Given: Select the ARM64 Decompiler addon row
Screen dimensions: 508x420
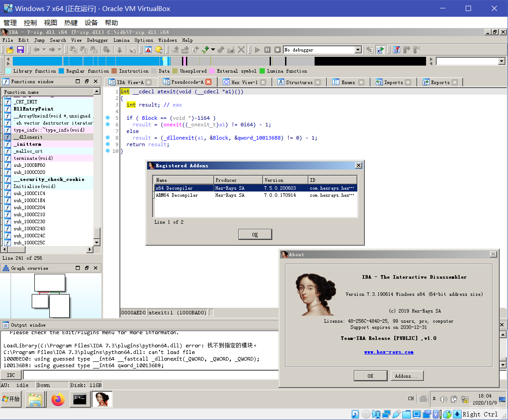Looking at the screenshot, I should tap(256, 195).
